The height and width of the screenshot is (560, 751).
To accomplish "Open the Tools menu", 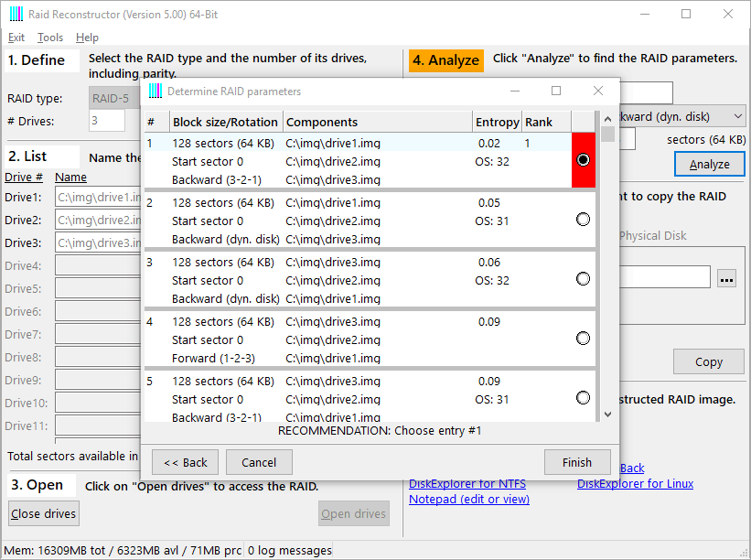I will click(x=50, y=38).
